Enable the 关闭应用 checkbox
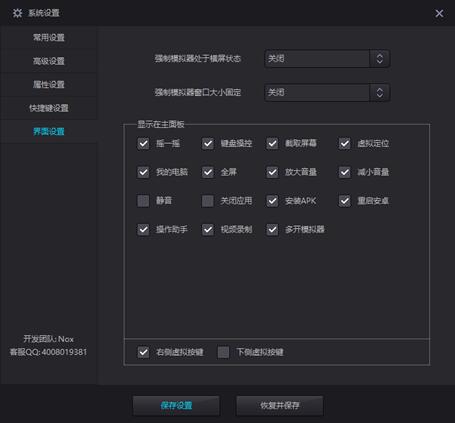 [x=208, y=201]
